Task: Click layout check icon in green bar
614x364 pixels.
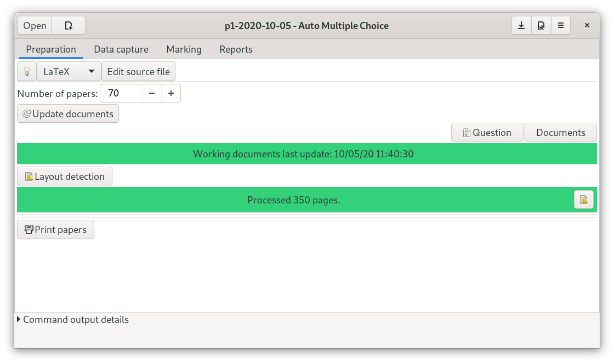Action: 583,200
